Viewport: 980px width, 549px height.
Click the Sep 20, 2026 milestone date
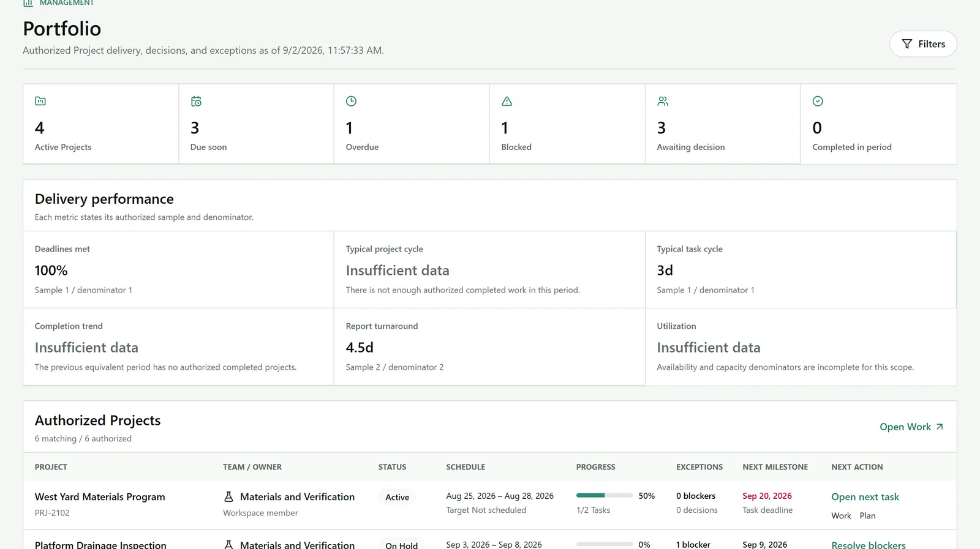coord(767,496)
